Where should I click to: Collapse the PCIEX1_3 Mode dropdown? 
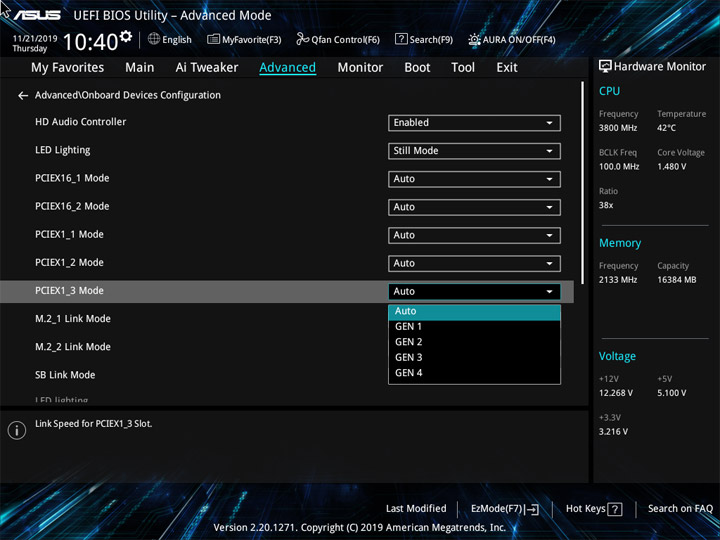474,292
